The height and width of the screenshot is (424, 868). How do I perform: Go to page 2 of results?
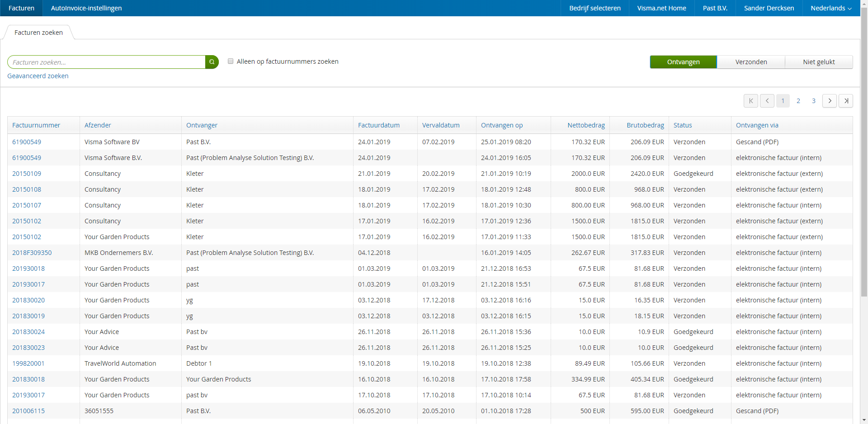tap(798, 101)
